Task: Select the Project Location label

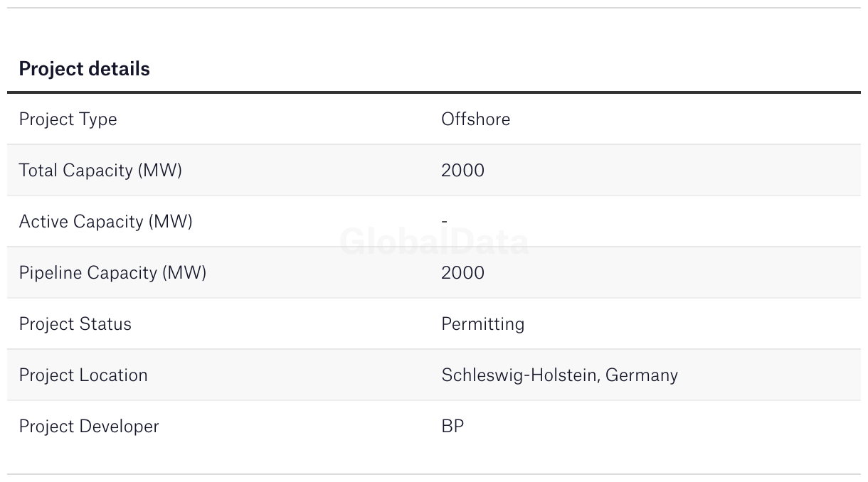Action: coord(83,375)
